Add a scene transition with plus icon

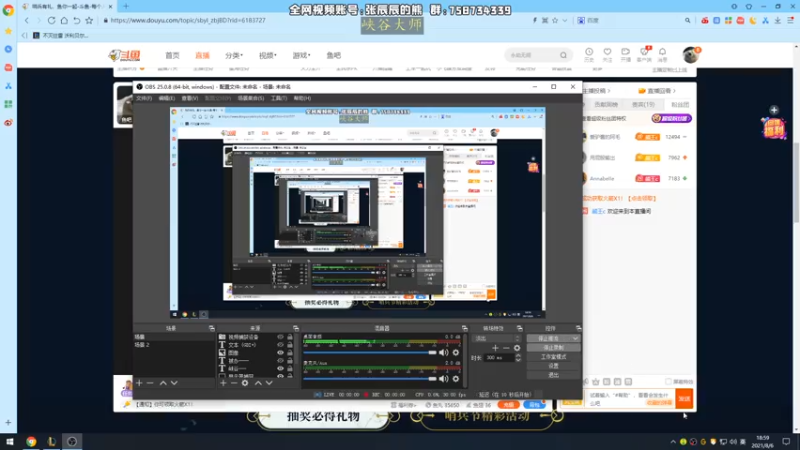495,348
